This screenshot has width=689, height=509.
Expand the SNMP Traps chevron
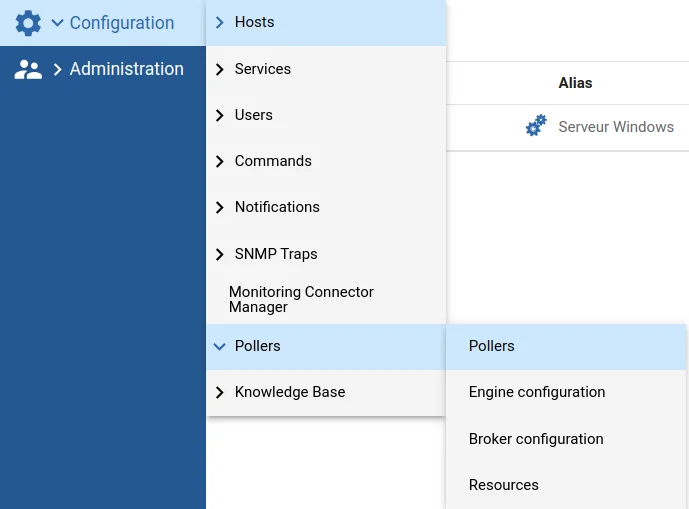coord(220,254)
